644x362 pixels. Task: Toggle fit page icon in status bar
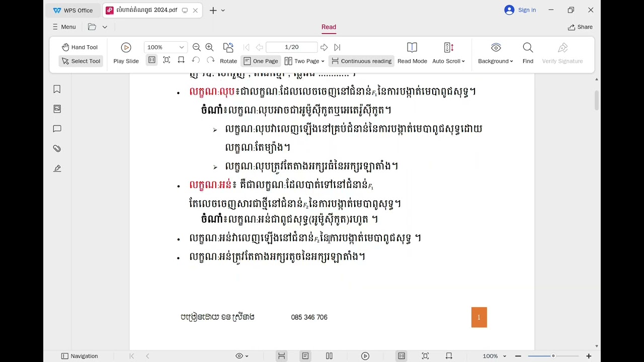click(x=425, y=356)
